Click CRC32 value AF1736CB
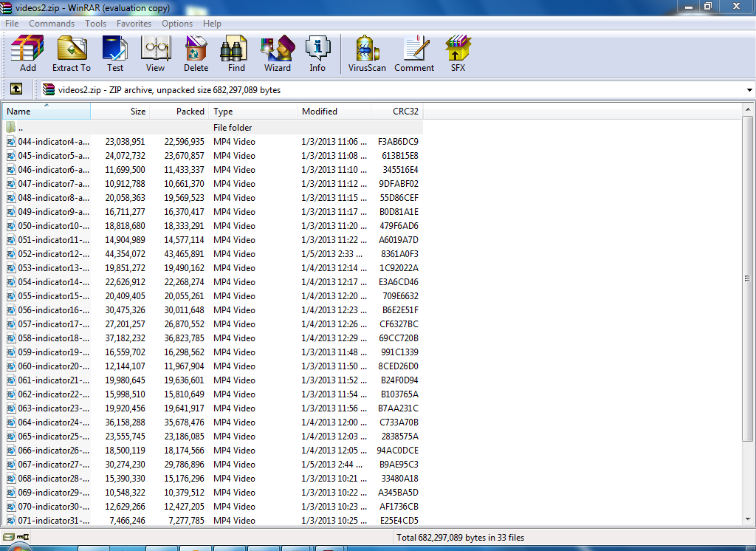 [x=399, y=506]
